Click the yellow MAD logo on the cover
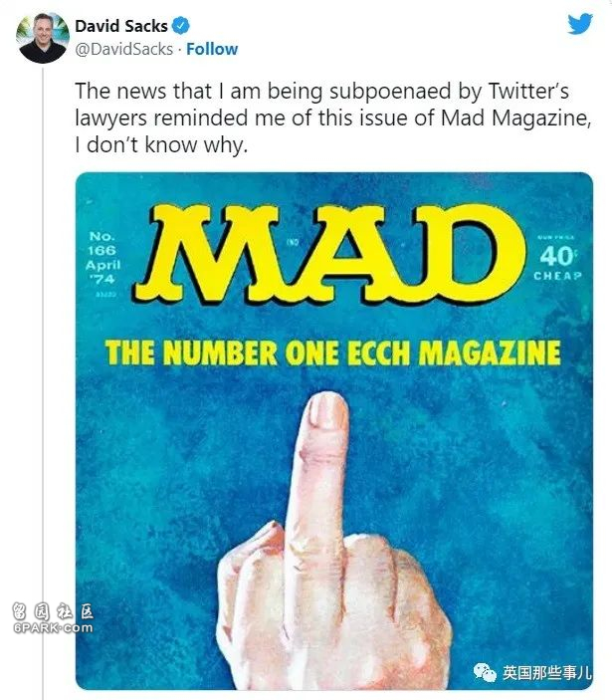Image resolution: width=612 pixels, height=700 pixels. (328, 254)
